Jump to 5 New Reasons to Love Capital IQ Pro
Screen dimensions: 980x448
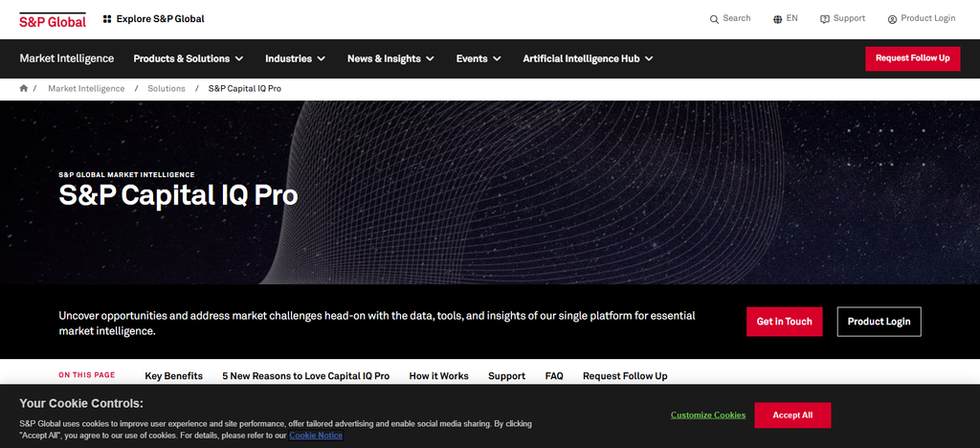306,376
